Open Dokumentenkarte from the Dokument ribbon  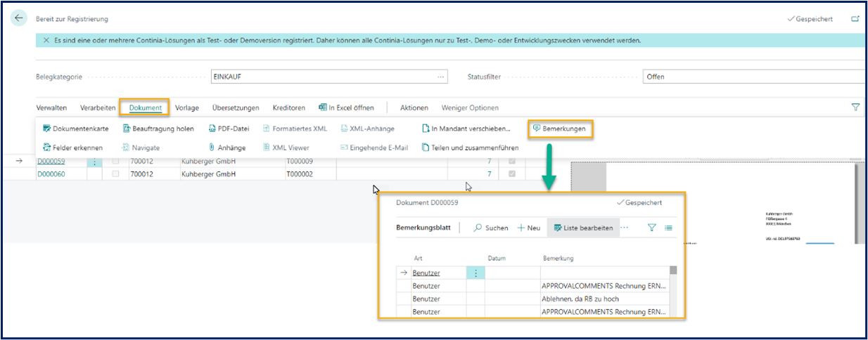click(75, 129)
